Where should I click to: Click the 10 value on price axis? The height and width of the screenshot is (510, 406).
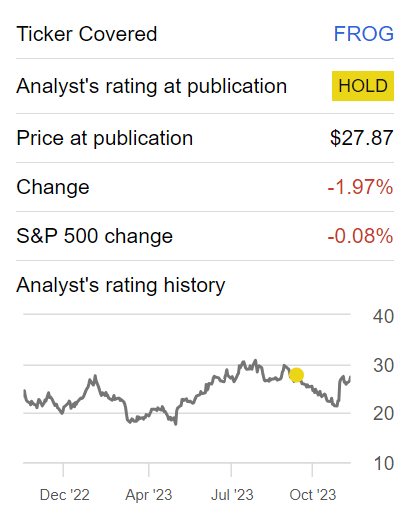[x=384, y=463]
